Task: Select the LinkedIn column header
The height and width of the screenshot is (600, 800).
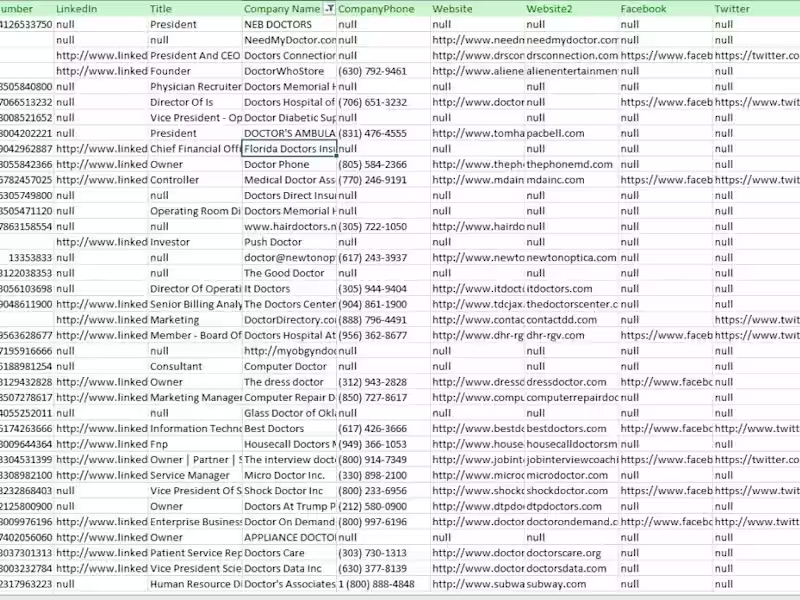Action: click(x=101, y=9)
